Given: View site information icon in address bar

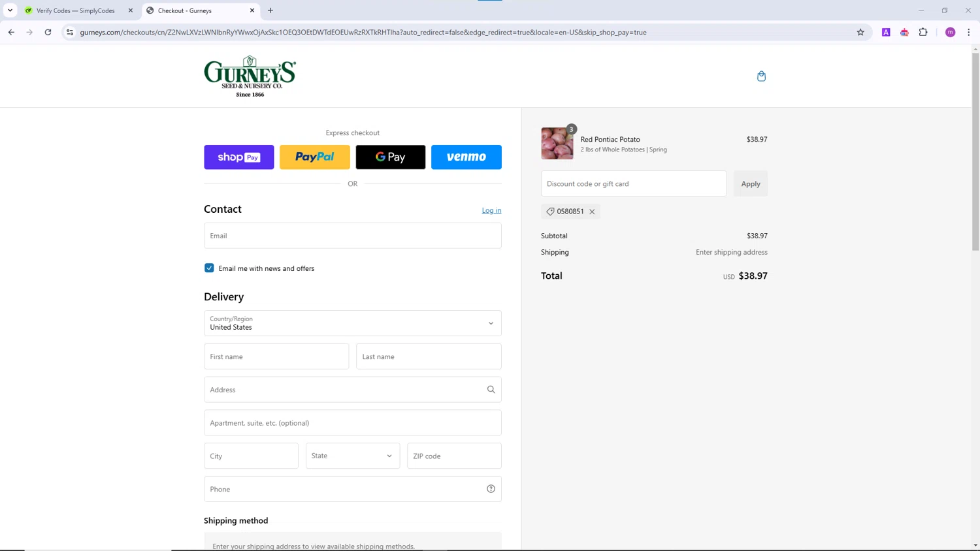Looking at the screenshot, I should click(x=70, y=32).
